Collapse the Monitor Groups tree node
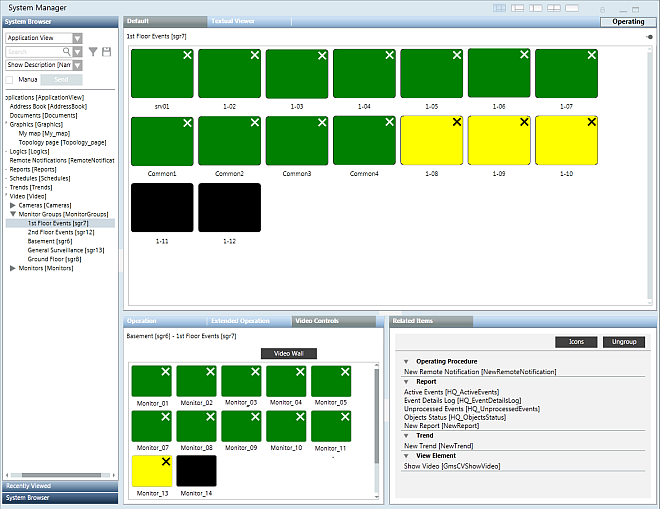Screen dimensions: 660x509 coord(11,213)
